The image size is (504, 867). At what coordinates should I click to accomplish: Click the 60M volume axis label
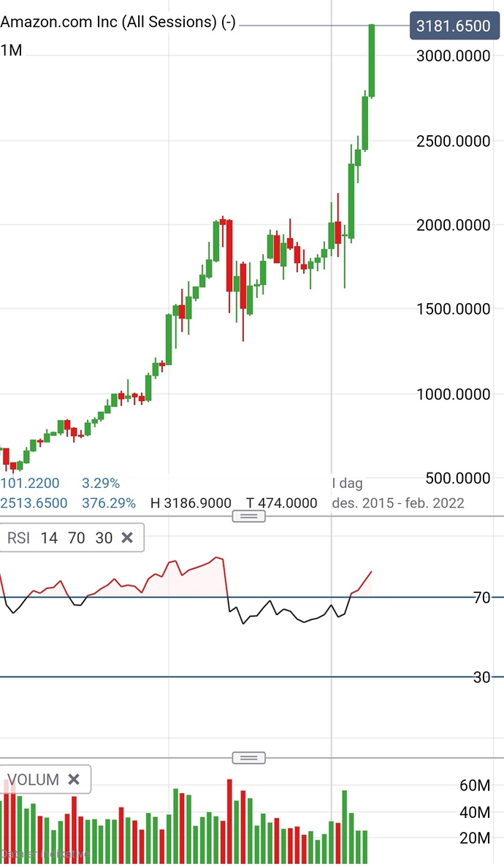coord(475,786)
